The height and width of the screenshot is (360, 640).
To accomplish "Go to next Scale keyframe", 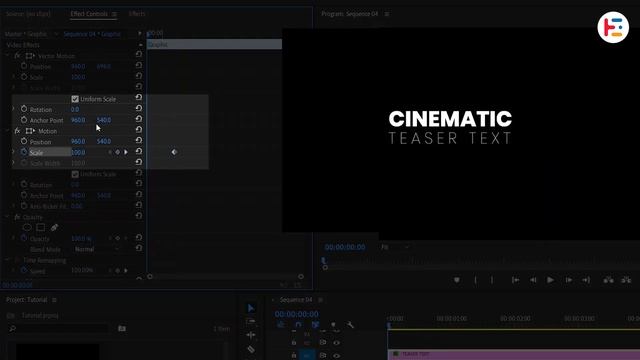I will tap(126, 152).
